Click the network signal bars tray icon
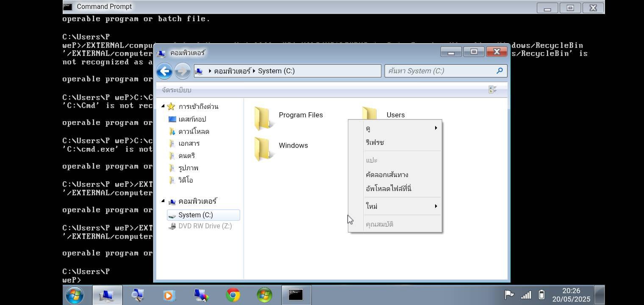This screenshot has width=644, height=305. pos(526,295)
